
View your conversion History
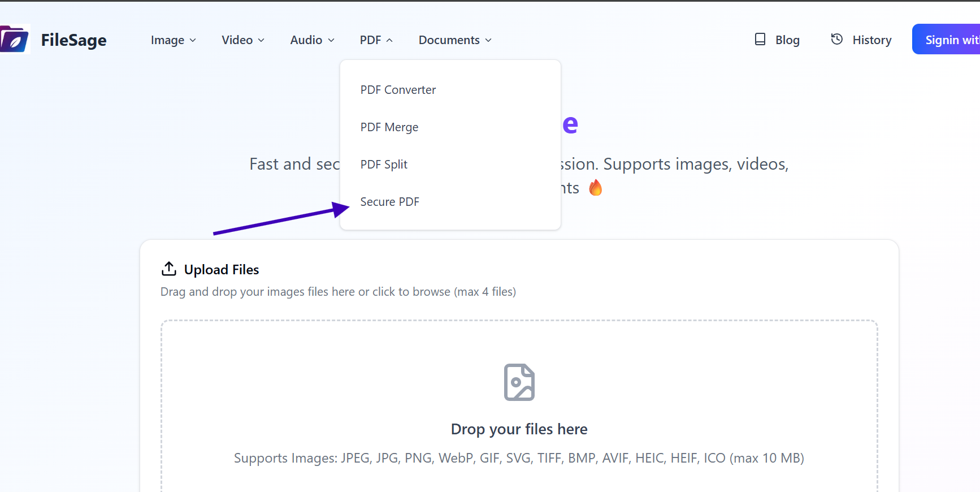point(873,40)
